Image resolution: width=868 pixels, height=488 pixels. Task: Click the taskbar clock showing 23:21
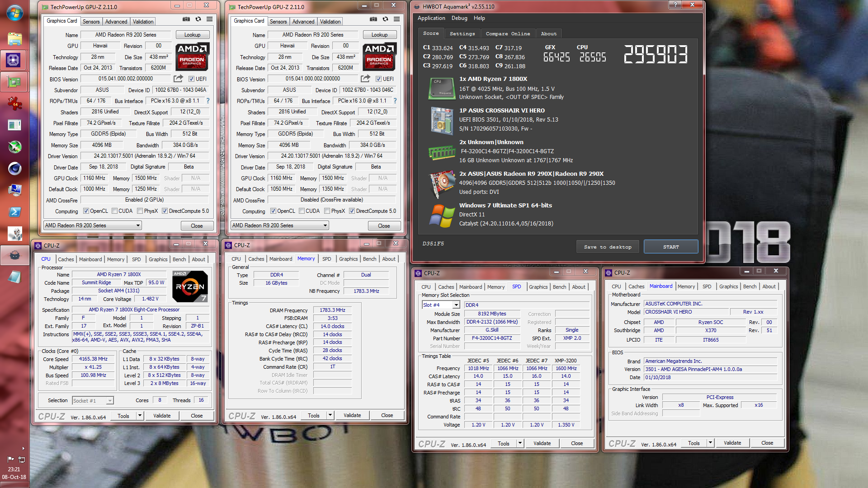(x=14, y=469)
